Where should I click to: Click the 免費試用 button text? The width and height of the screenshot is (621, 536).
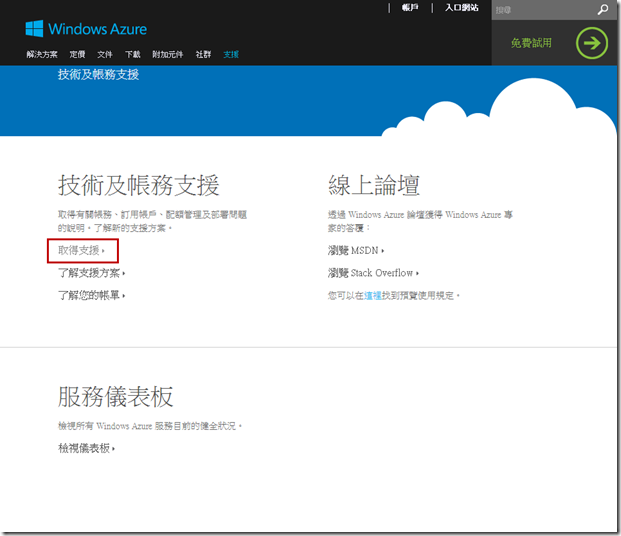click(x=531, y=43)
